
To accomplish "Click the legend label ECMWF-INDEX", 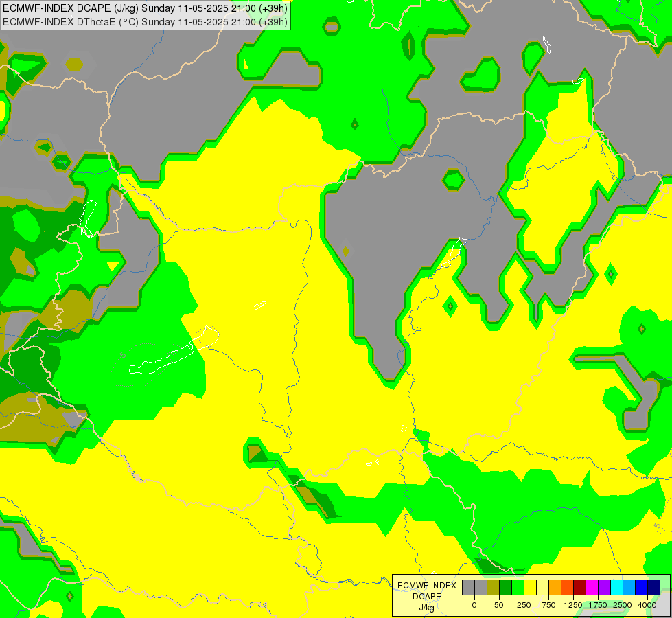I will click(x=427, y=586).
